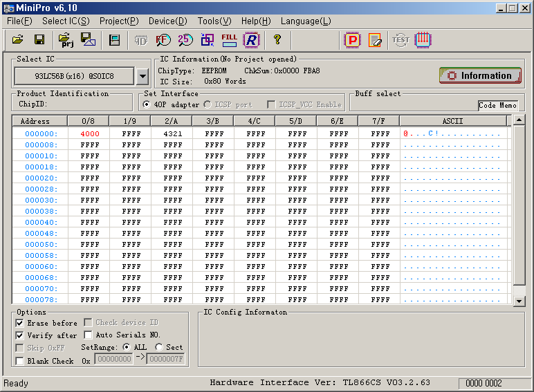Click the grayed TEST icon
This screenshot has width=534, height=392.
[400, 40]
